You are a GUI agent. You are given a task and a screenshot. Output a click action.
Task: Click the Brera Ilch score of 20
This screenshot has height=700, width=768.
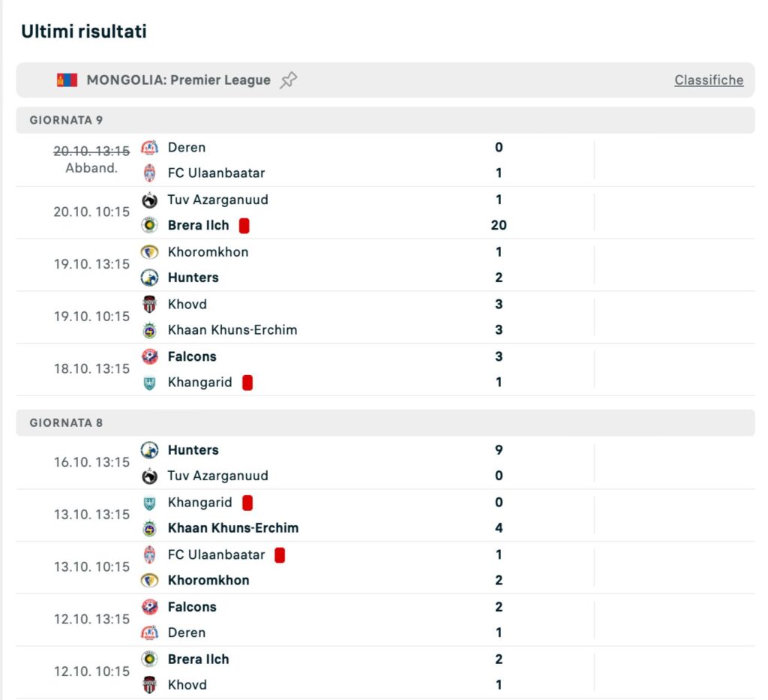click(499, 226)
